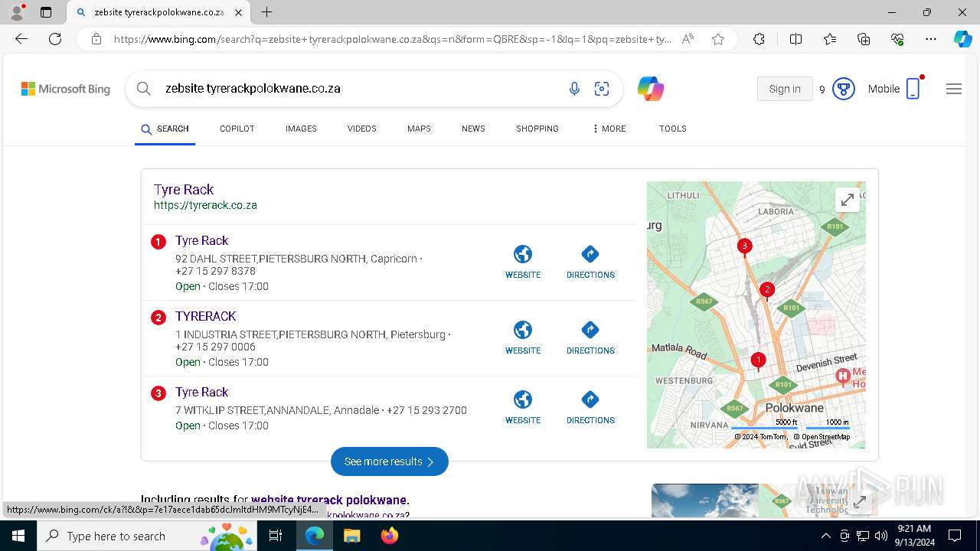View site information padlock icon

pos(96,39)
